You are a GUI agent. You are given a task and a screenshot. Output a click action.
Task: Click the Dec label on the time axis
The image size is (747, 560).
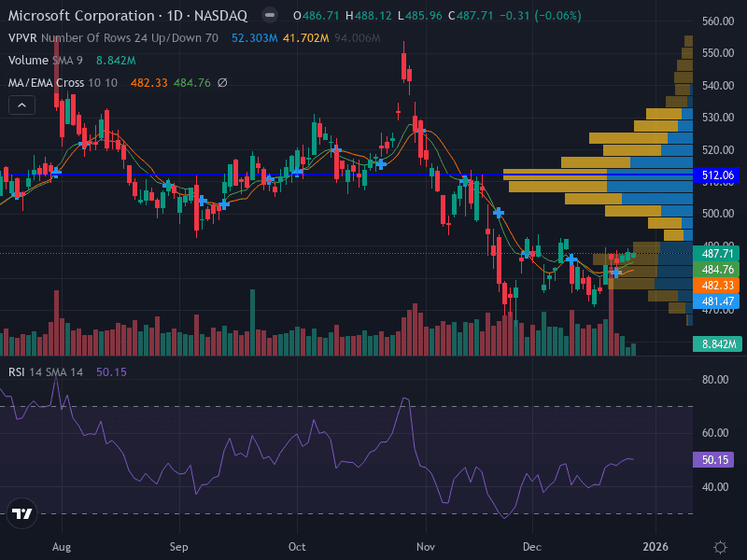532,547
